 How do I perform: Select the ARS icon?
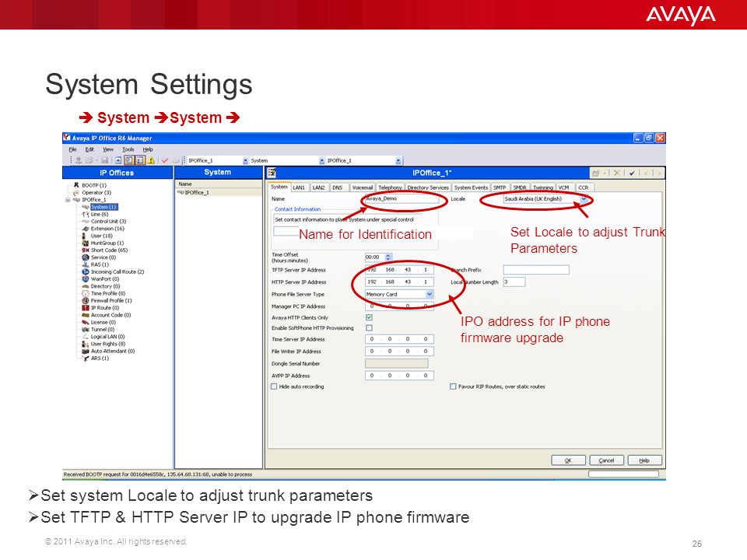(86, 358)
